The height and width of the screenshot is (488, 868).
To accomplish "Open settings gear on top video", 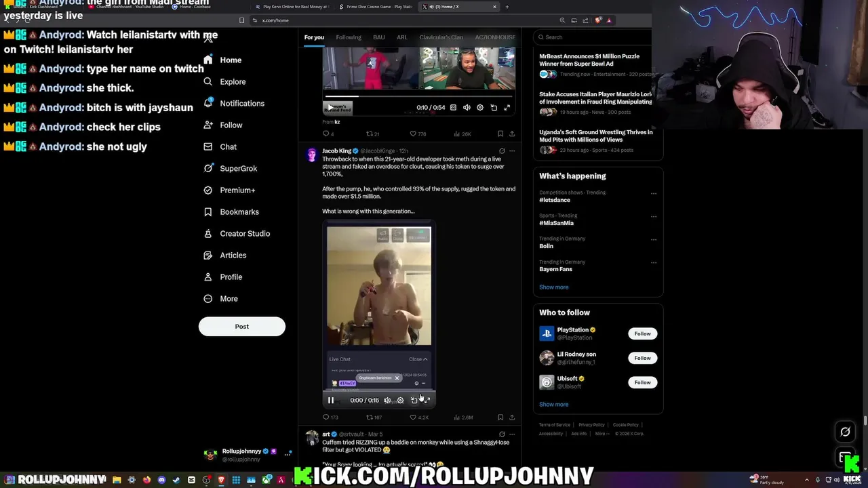I will tap(480, 108).
